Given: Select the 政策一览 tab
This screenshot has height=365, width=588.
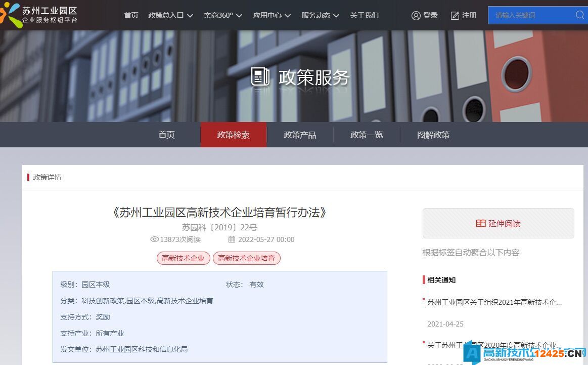Looking at the screenshot, I should [367, 135].
